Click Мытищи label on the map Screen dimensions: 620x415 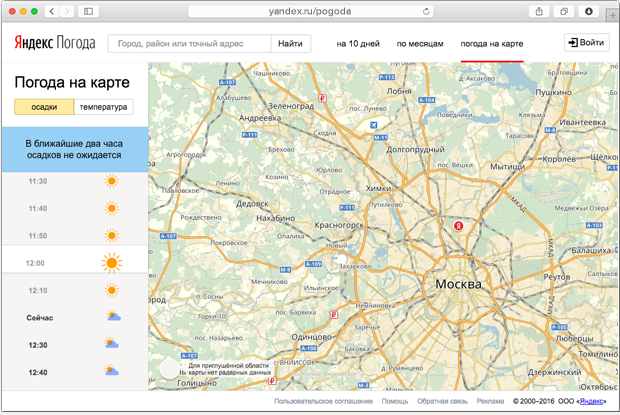coord(508,167)
